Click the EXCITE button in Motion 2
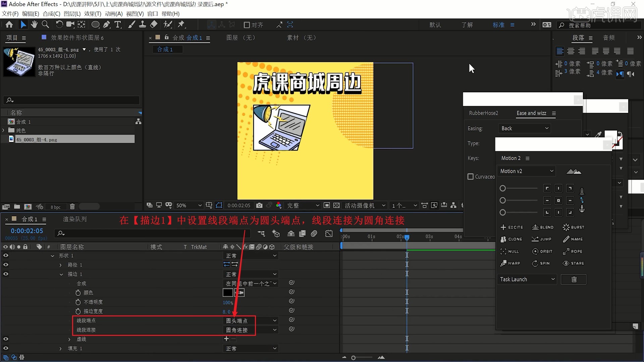The width and height of the screenshot is (644, 362). tap(512, 227)
